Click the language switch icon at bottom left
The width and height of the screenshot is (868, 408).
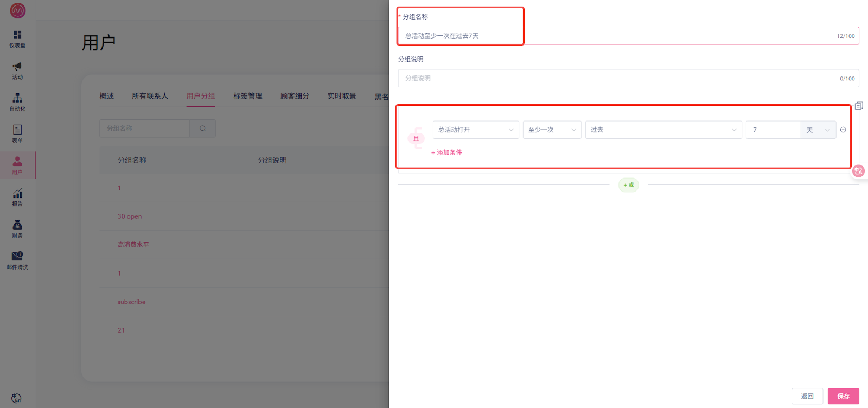(x=16, y=398)
